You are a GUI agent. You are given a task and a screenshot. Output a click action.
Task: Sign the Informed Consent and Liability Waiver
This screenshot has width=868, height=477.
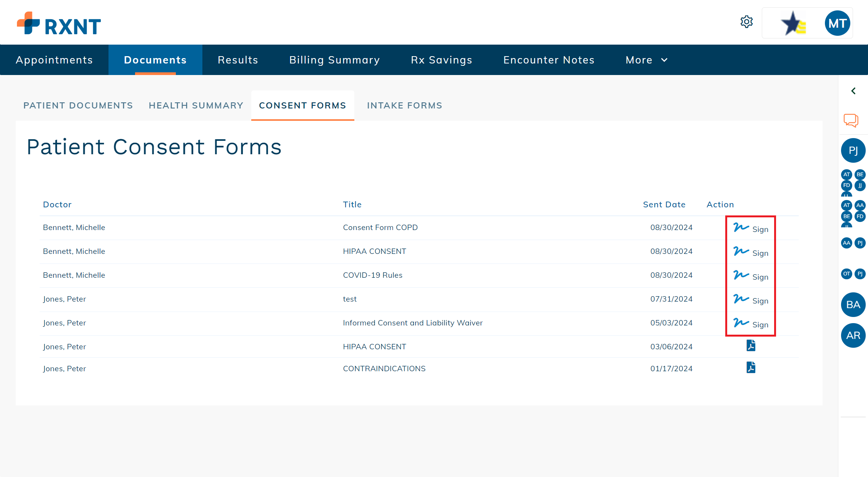751,324
